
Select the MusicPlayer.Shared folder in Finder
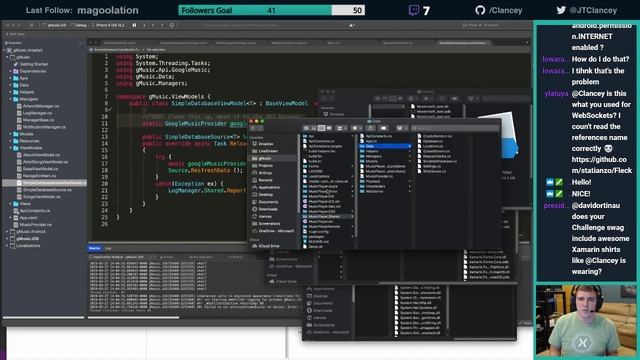[328, 216]
